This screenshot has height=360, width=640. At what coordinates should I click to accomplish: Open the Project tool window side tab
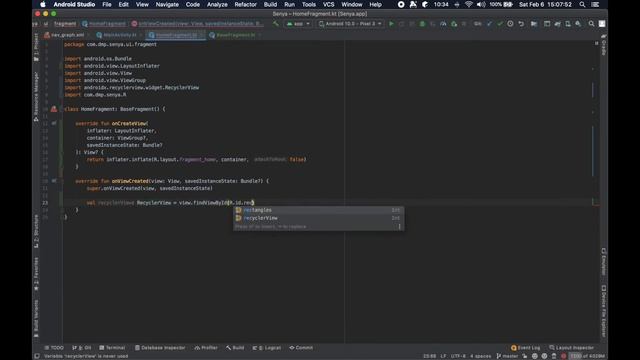click(36, 47)
